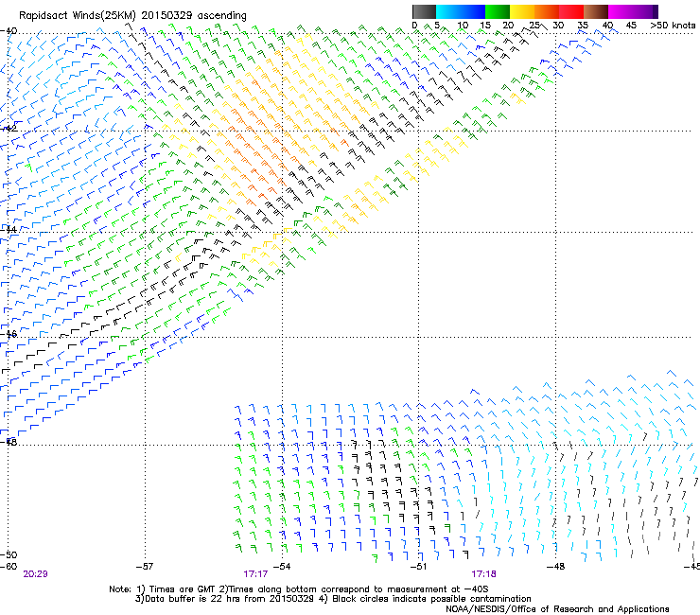Click the NOAA/NESDIS Office of Research credit

pyautogui.click(x=557, y=609)
